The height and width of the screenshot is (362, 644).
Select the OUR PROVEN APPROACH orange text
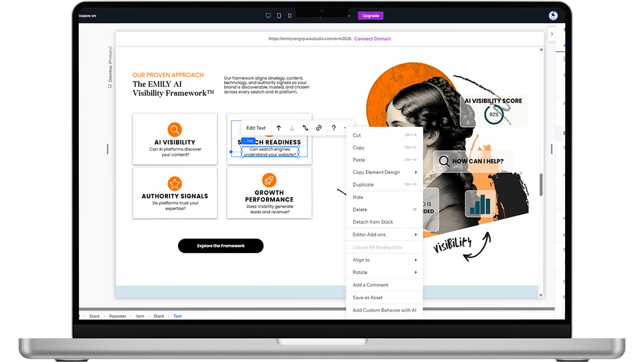pyautogui.click(x=168, y=75)
